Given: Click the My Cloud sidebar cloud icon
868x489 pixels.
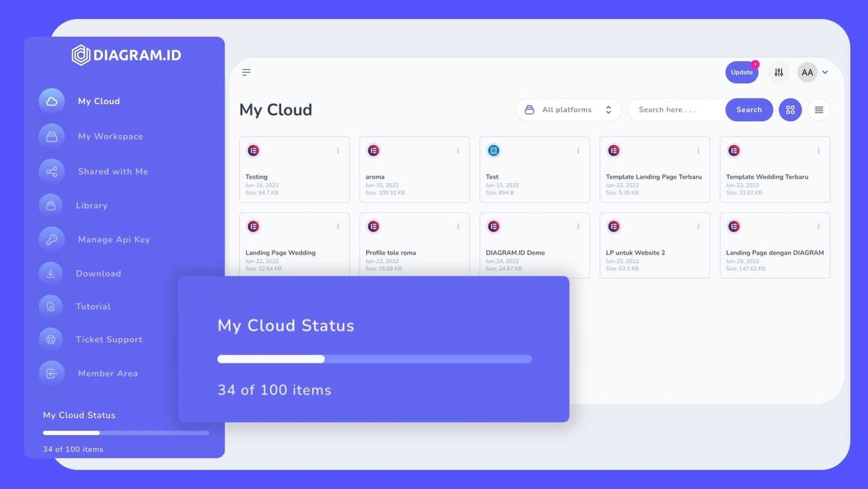Looking at the screenshot, I should [x=52, y=102].
